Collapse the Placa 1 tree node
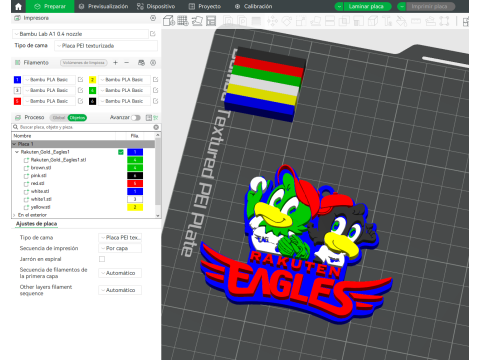The width and height of the screenshot is (480, 360). pos(14,144)
